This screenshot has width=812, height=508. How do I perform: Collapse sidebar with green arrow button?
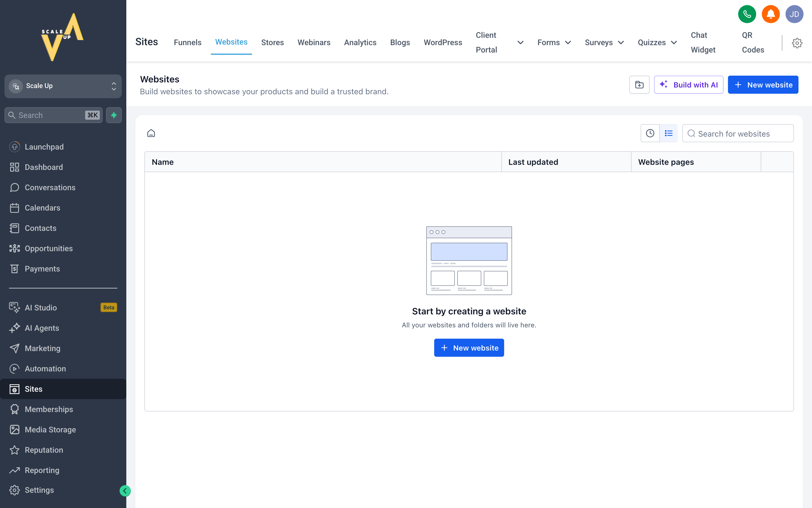pos(125,491)
